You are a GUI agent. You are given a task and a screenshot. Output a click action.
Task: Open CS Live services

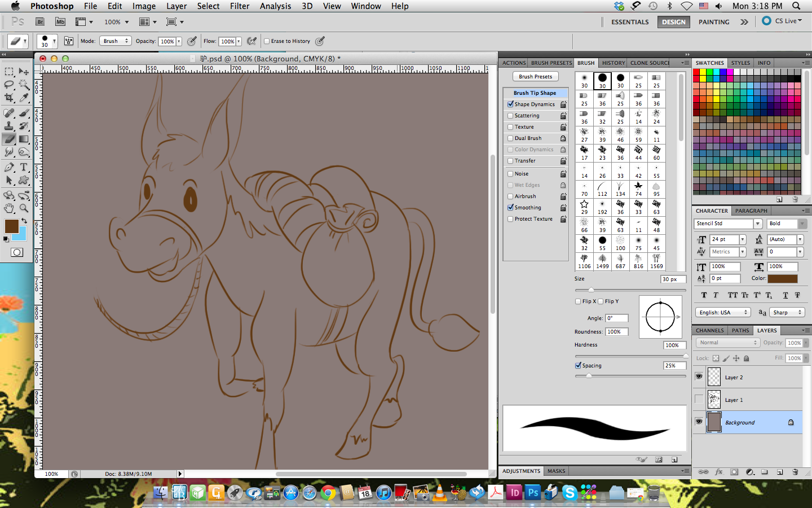(x=782, y=21)
